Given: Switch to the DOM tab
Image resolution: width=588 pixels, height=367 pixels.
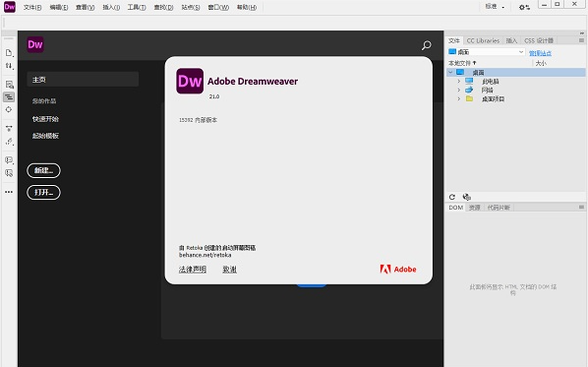Looking at the screenshot, I should [x=456, y=208].
